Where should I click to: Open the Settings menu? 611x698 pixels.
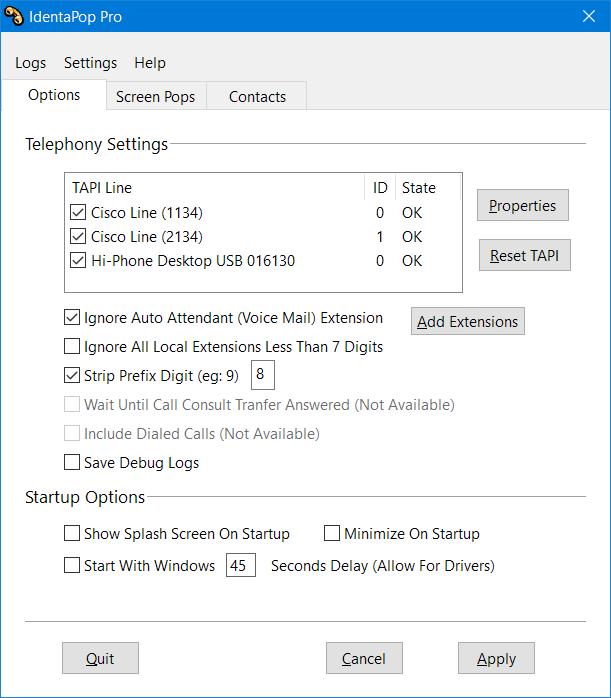(x=90, y=63)
